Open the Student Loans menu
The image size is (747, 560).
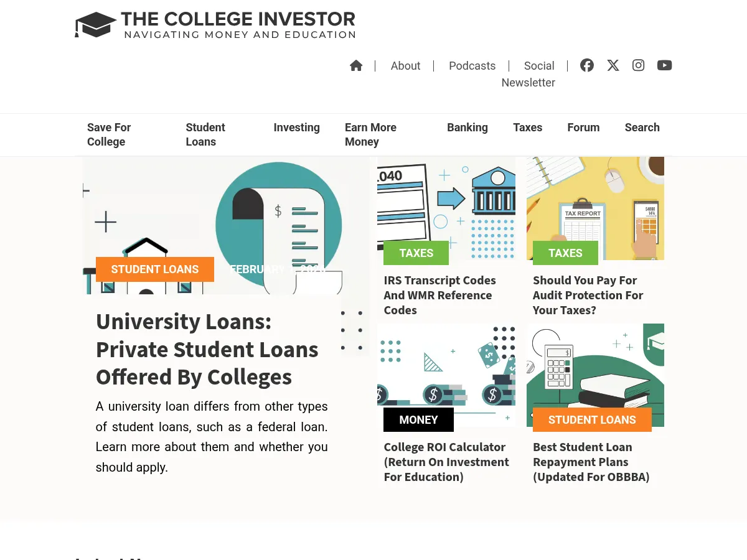[x=205, y=134]
